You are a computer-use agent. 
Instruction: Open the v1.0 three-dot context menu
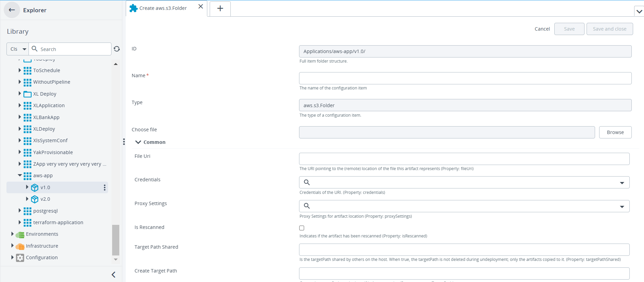[104, 187]
